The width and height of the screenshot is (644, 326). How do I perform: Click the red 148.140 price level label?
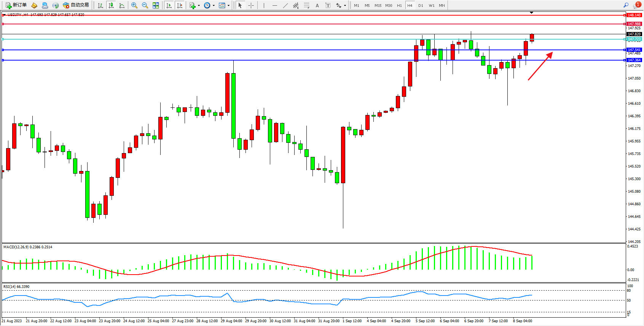coord(634,15)
